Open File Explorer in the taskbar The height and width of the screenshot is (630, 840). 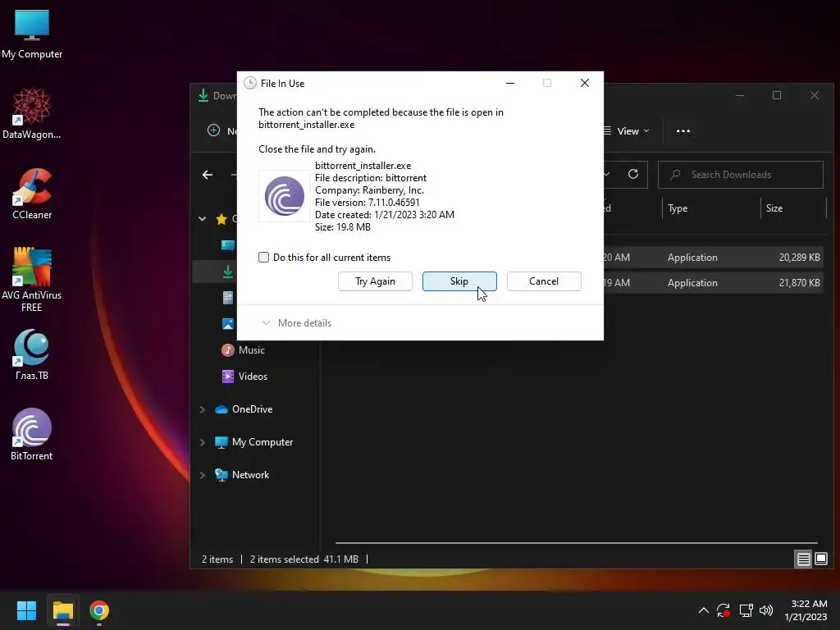62,610
